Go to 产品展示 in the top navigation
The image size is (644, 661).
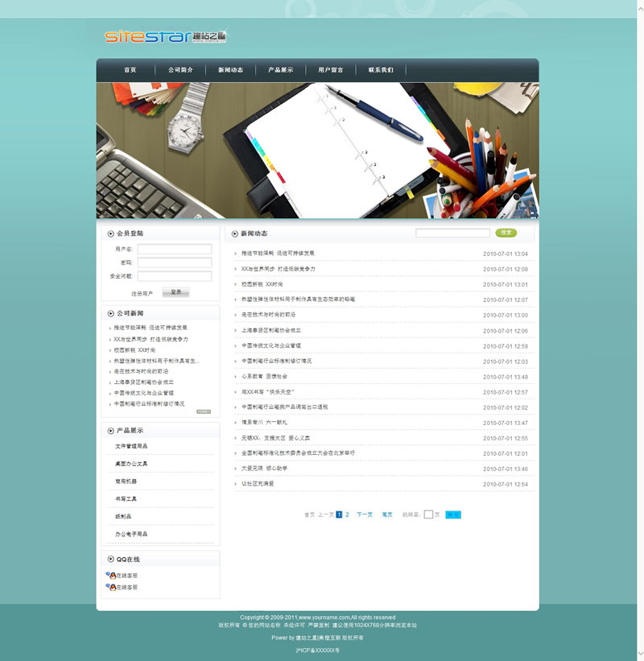[x=280, y=70]
